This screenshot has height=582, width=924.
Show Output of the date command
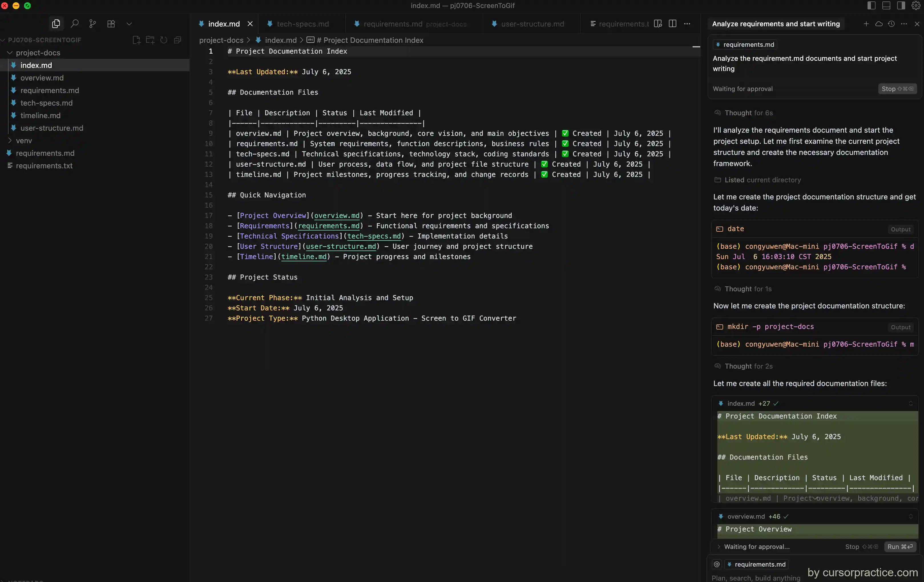coord(900,229)
